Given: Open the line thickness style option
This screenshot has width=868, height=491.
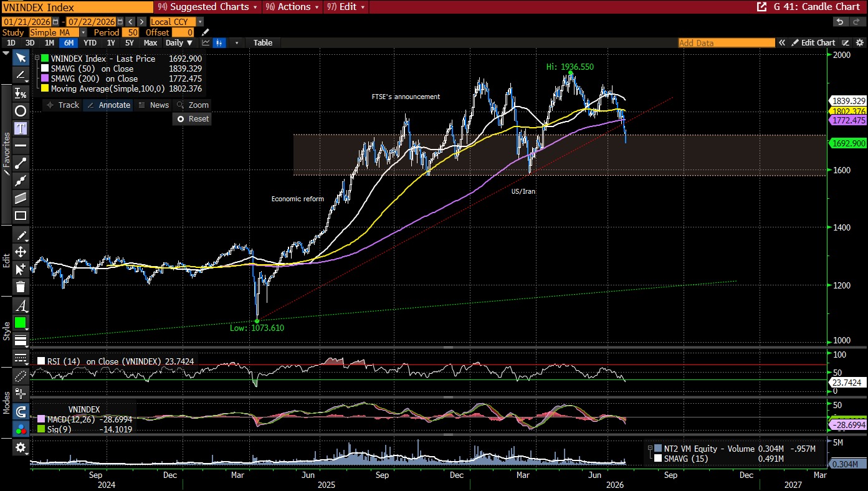Looking at the screenshot, I should point(21,340).
